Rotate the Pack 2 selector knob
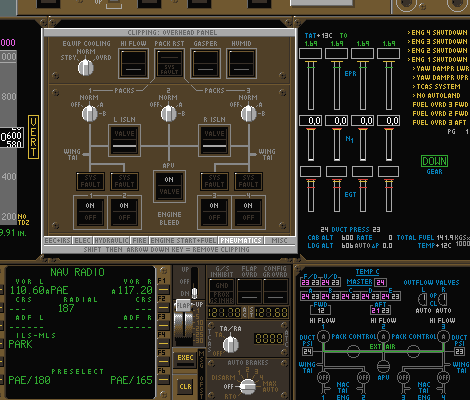470x400 pixels. (x=169, y=113)
